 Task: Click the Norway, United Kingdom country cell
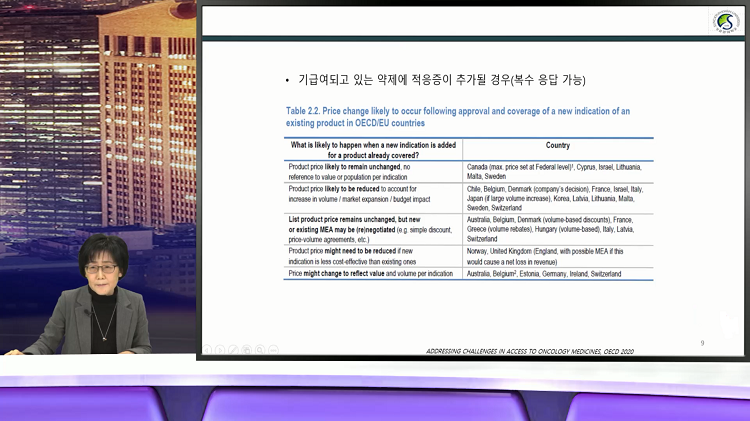pyautogui.click(x=558, y=255)
